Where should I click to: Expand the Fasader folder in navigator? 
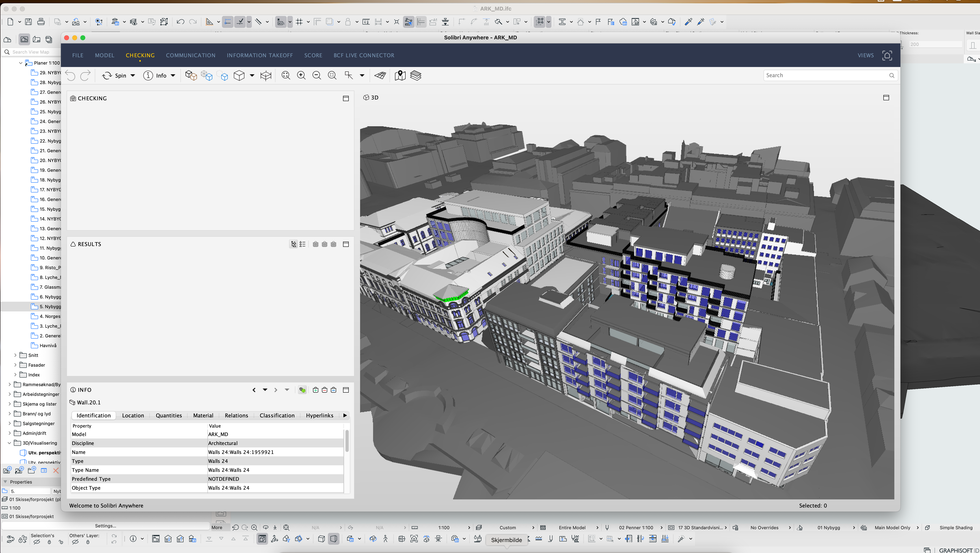pos(15,365)
